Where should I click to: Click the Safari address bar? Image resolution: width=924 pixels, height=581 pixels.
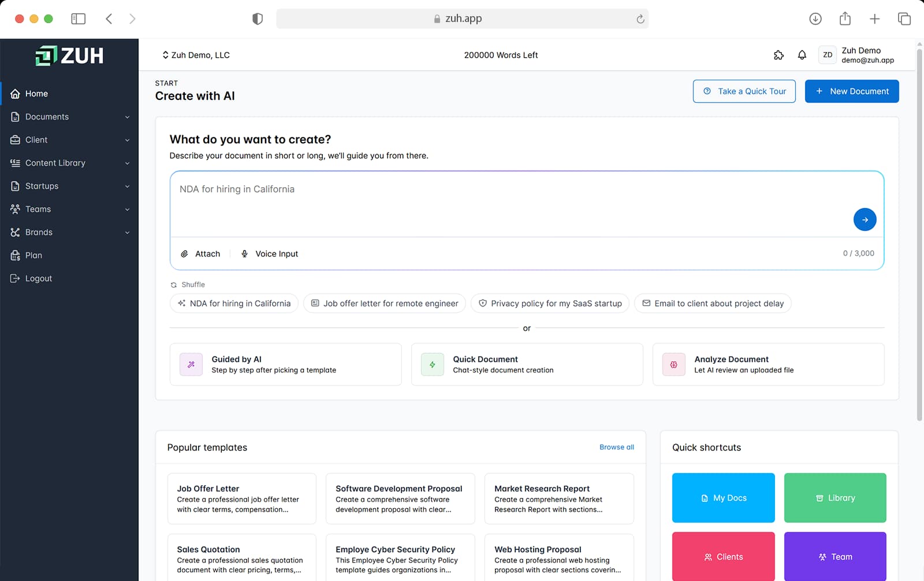[x=462, y=18]
